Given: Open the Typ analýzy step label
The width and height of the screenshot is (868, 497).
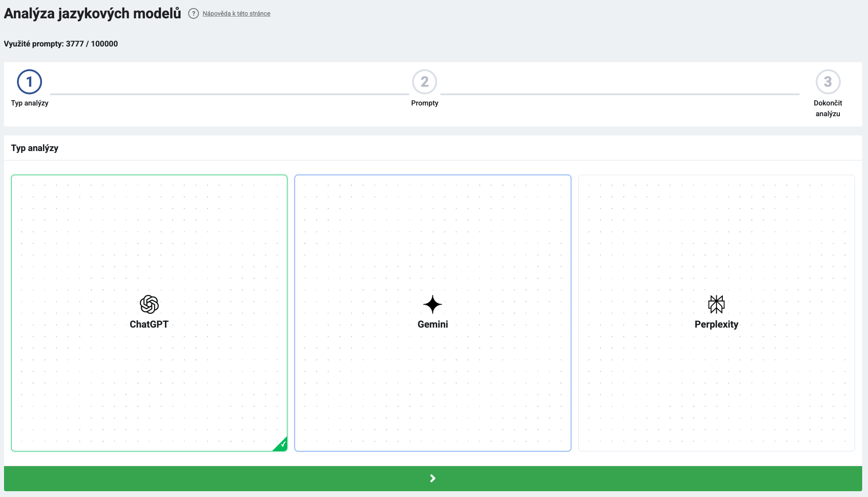Looking at the screenshot, I should 29,103.
